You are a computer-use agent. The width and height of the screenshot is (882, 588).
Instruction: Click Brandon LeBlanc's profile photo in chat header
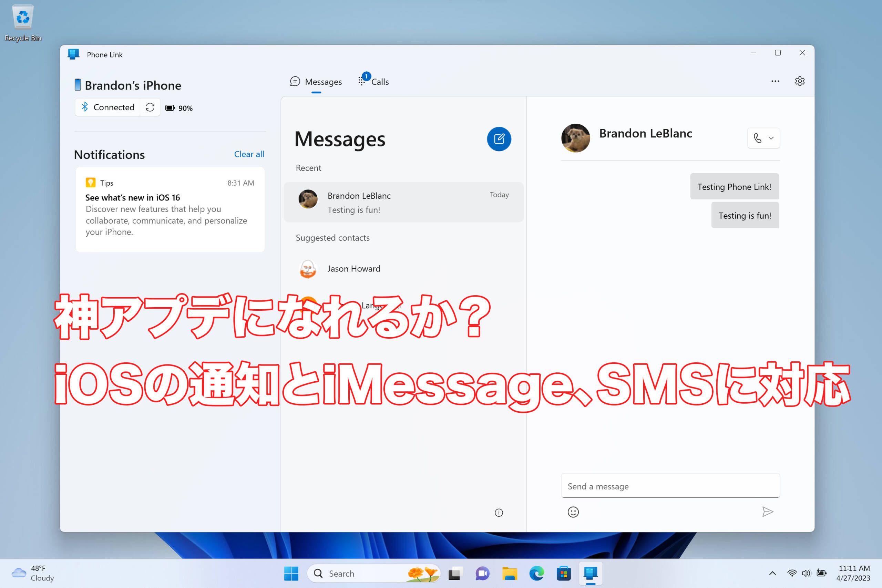point(575,138)
